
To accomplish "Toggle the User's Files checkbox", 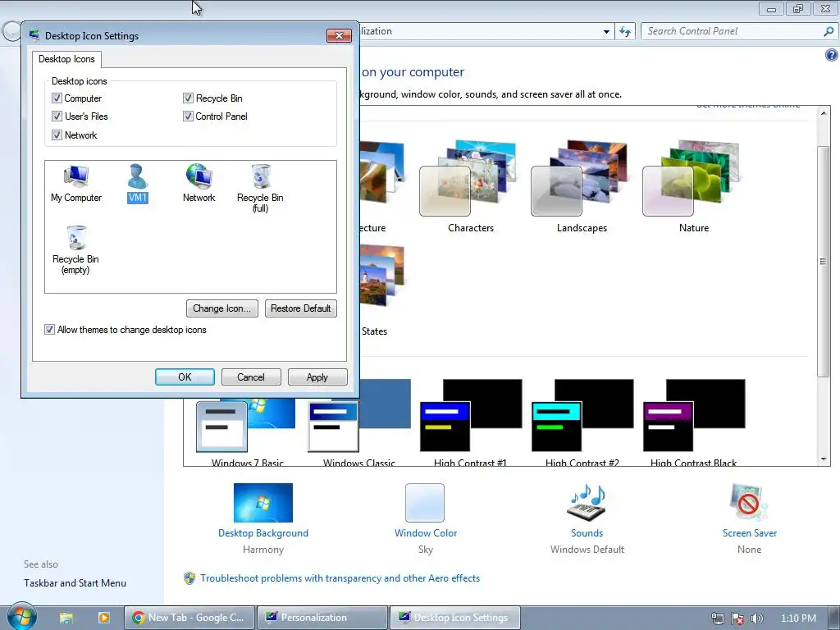I will click(x=57, y=116).
